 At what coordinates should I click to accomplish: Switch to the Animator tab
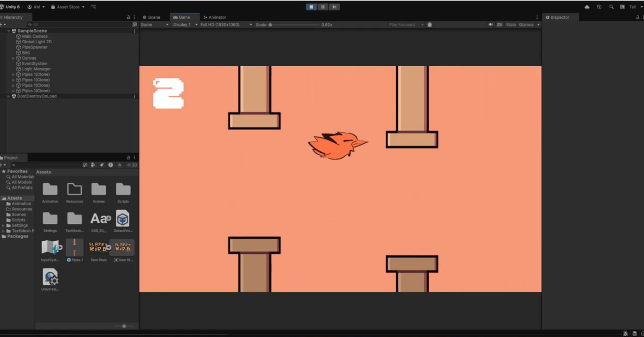215,17
